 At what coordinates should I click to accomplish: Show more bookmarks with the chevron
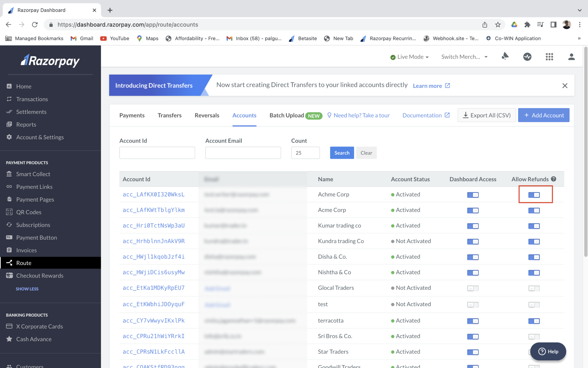(579, 38)
